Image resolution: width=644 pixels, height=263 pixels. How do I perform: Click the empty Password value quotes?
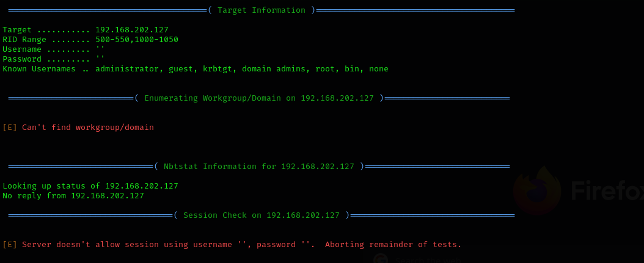(100, 59)
